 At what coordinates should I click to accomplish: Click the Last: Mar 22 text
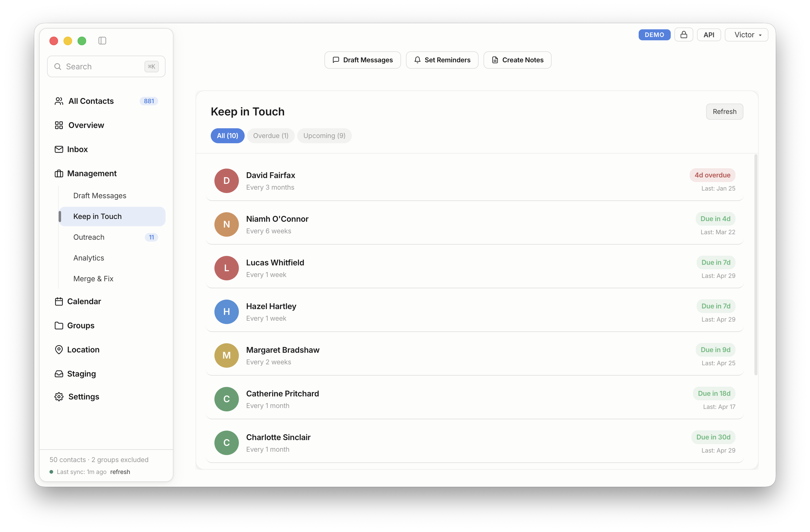(x=718, y=232)
